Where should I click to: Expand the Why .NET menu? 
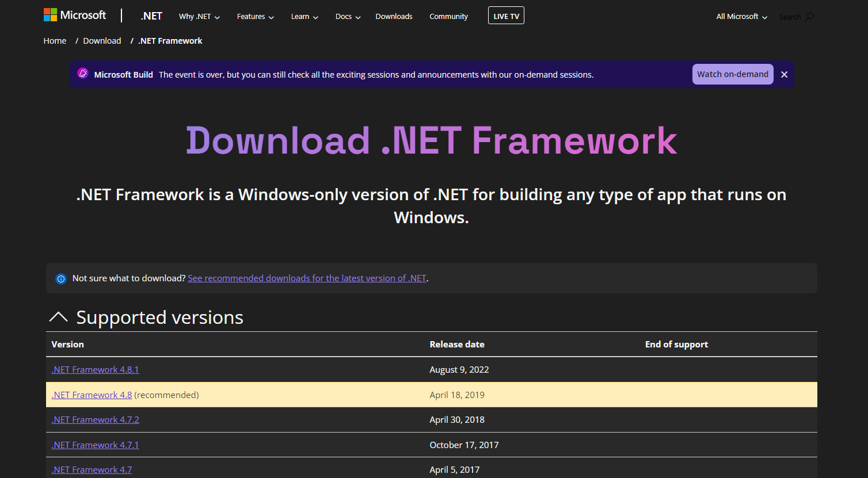(199, 17)
